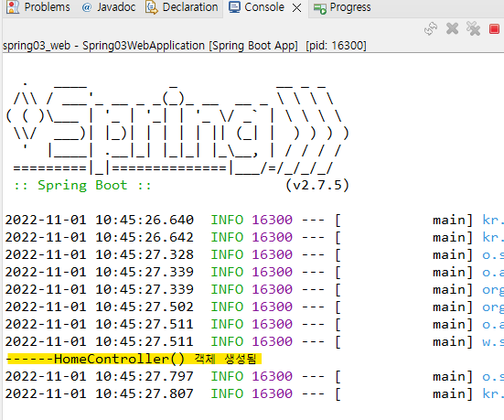Screen dimensions: 504x420
Task: Remove all terminated launches with the double X icon
Action: point(473,28)
